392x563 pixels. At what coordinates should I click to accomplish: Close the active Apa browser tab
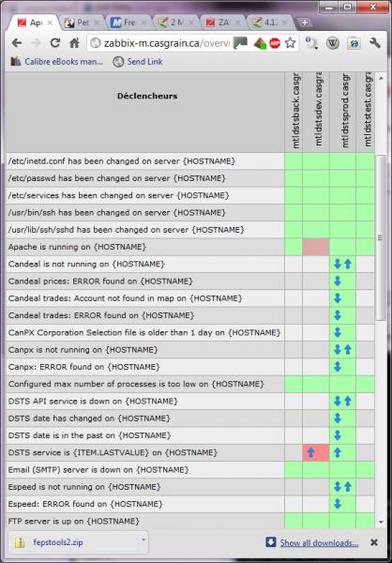click(50, 23)
